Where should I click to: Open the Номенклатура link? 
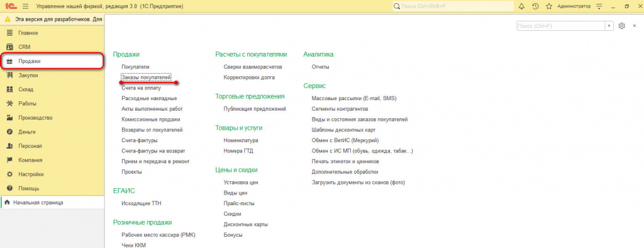pos(241,140)
